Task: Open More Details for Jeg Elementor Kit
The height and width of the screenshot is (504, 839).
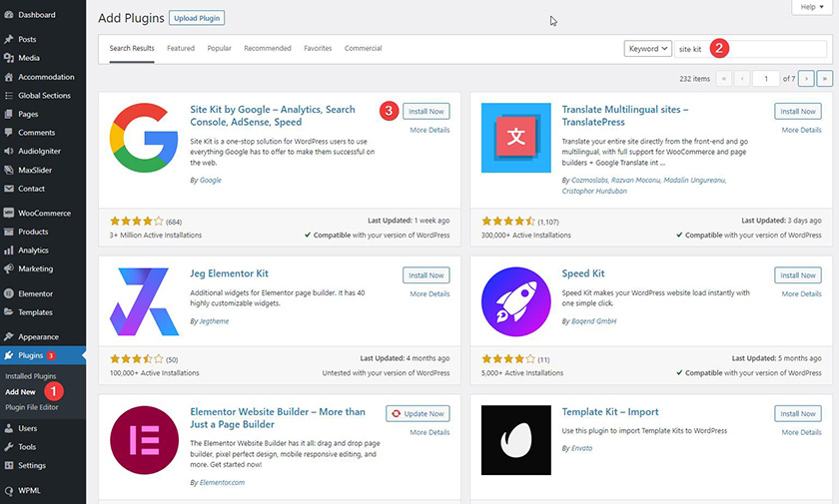Action: point(429,294)
